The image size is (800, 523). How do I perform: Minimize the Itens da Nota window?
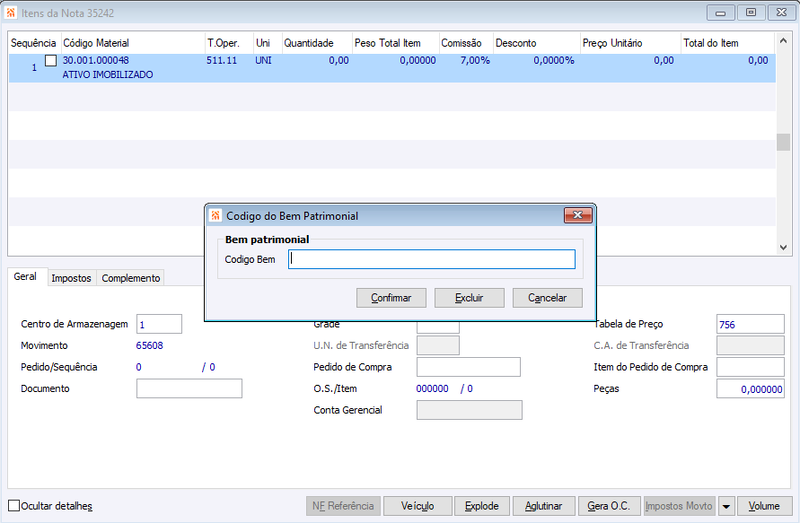point(720,13)
